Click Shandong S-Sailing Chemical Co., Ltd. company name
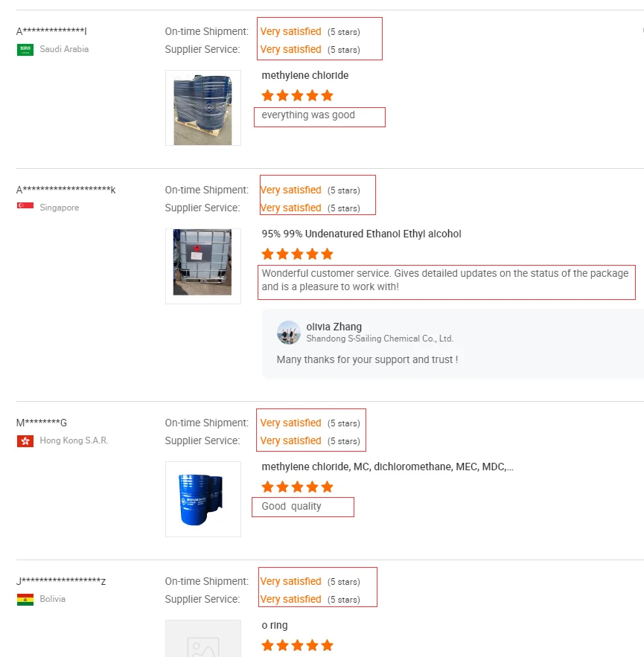 [x=380, y=339]
